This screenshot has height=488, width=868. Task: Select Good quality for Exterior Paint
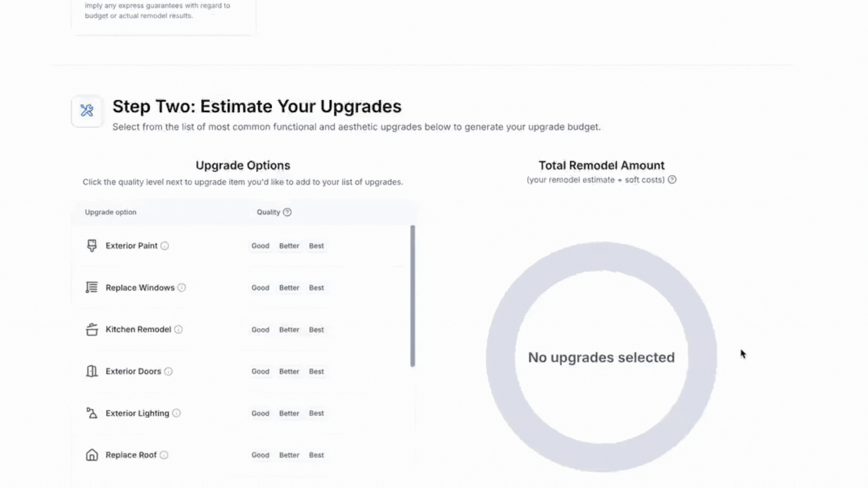(x=260, y=245)
